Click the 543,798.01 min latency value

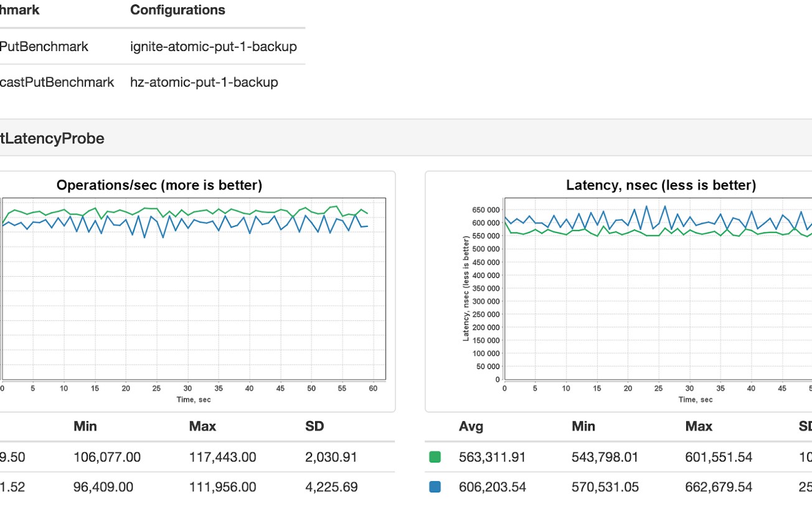[605, 458]
